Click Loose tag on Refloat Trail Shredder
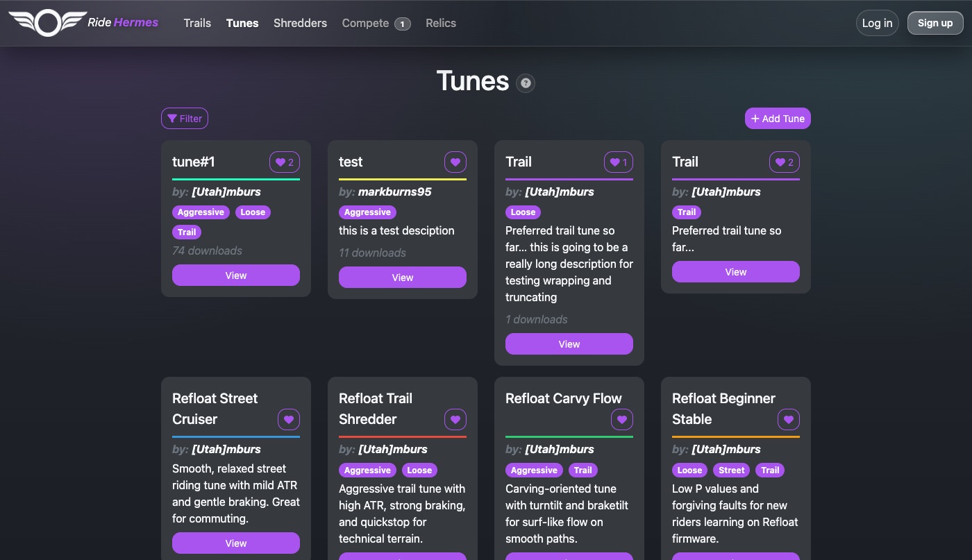This screenshot has height=560, width=972. [419, 470]
